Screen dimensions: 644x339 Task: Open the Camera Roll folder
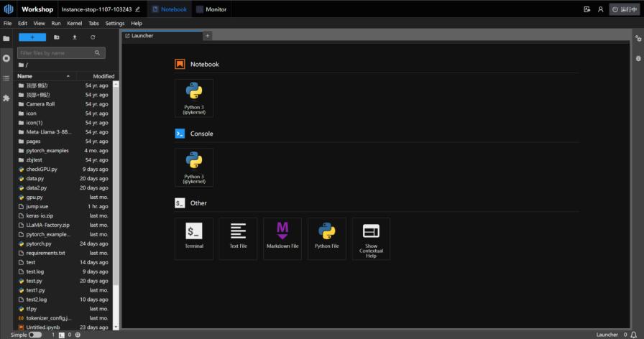(x=63, y=104)
